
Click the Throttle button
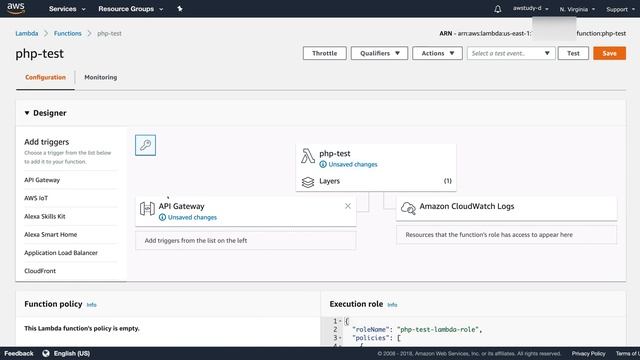click(x=324, y=53)
